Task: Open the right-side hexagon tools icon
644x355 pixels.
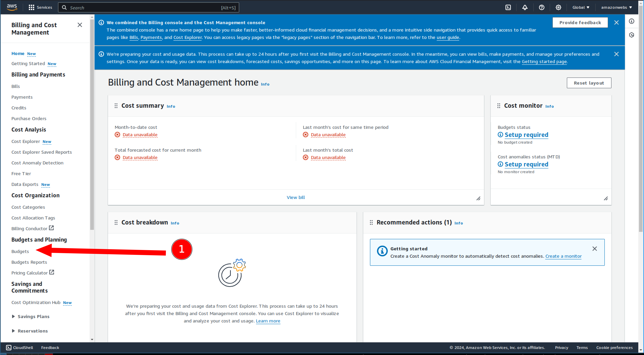Action: (x=631, y=35)
